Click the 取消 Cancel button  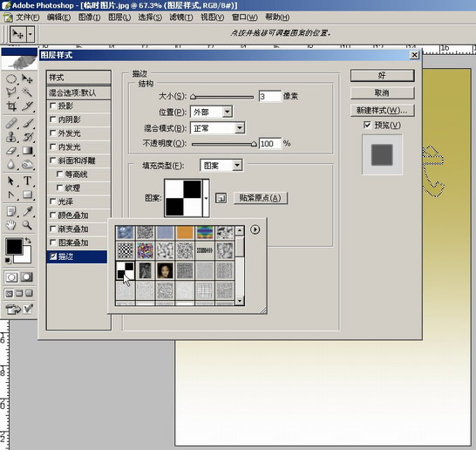tap(382, 93)
